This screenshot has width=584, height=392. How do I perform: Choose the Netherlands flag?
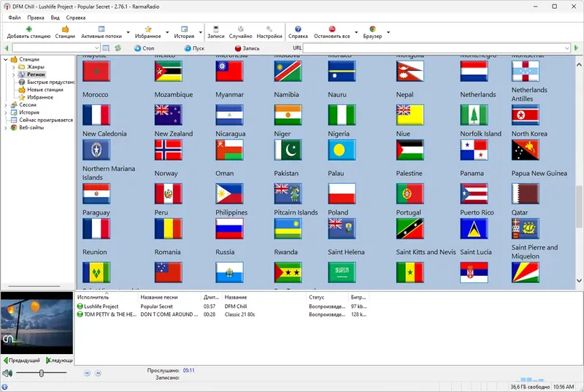click(x=474, y=71)
